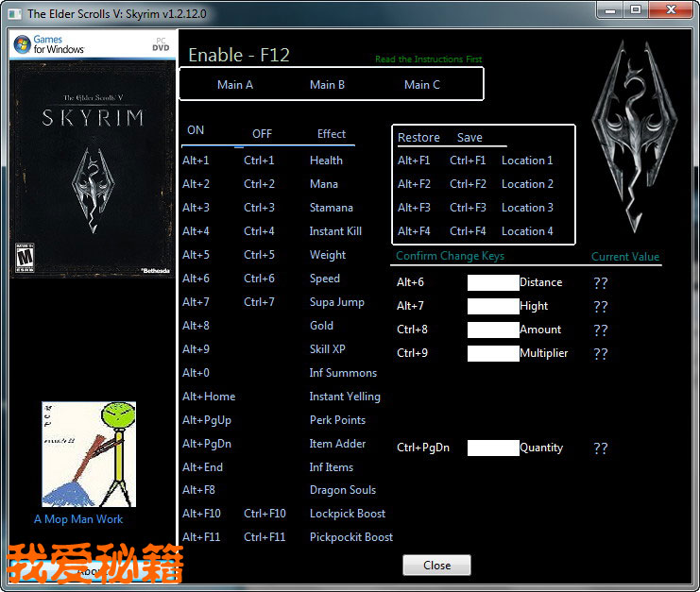The image size is (700, 592).
Task: Click the Hight value input box
Action: 493,306
